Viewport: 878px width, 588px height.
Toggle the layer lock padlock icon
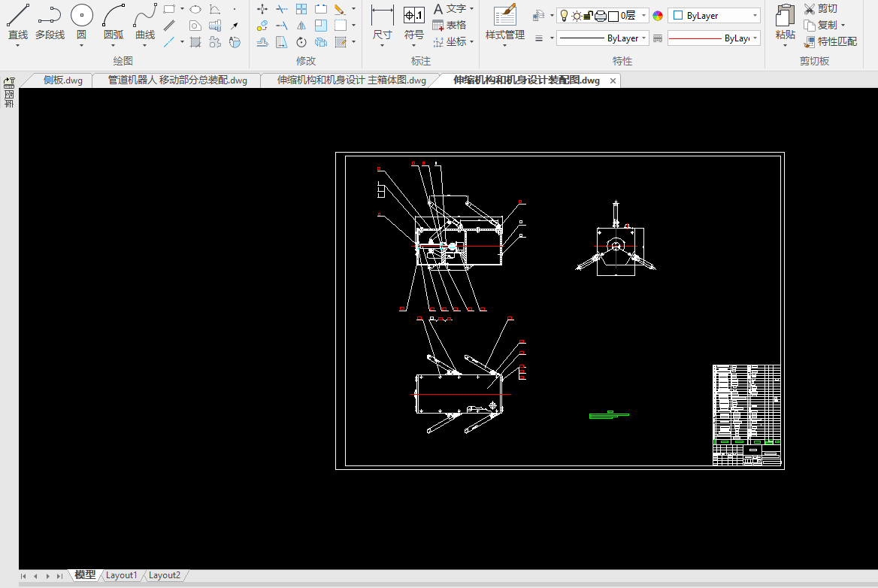(x=588, y=15)
